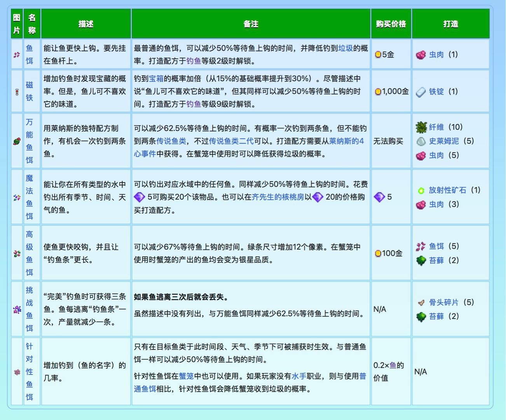This screenshot has height=420, width=506.
Task: Click the 无法购买 price cell
Action: [391, 141]
